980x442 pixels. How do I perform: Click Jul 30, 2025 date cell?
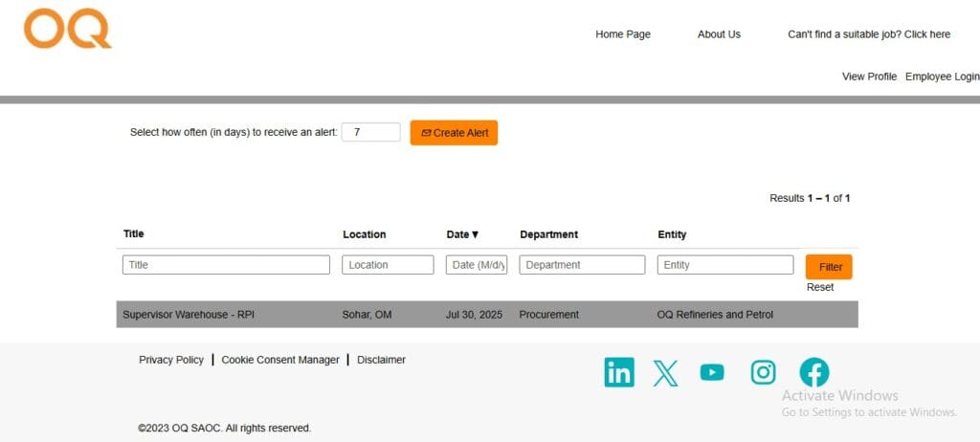click(474, 315)
